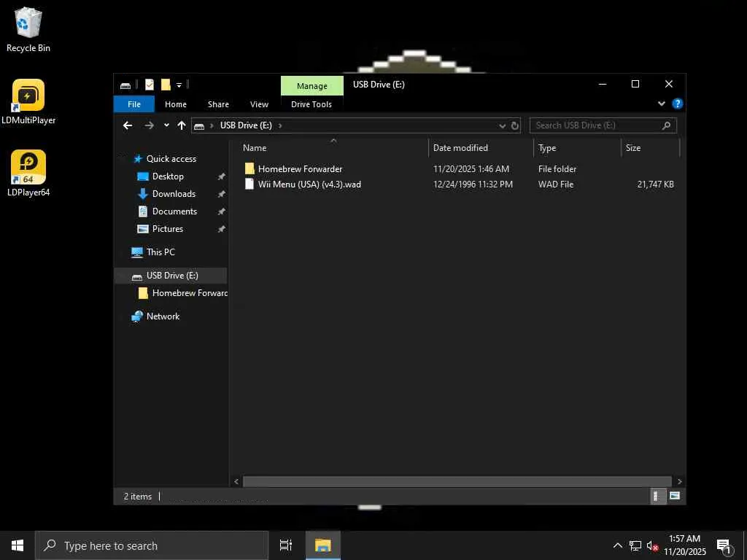This screenshot has width=747, height=560.
Task: Click the Properties quick access toolbar icon
Action: point(149,85)
